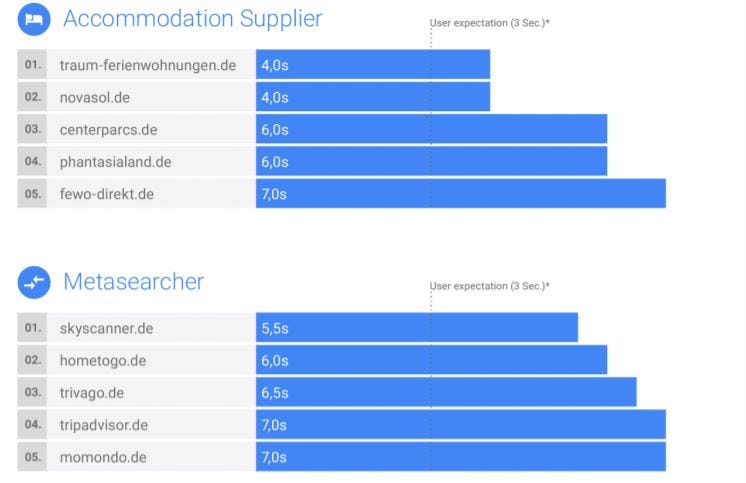The image size is (746, 483).
Task: Open the skyscanner.de entry
Action: pyautogui.click(x=106, y=328)
